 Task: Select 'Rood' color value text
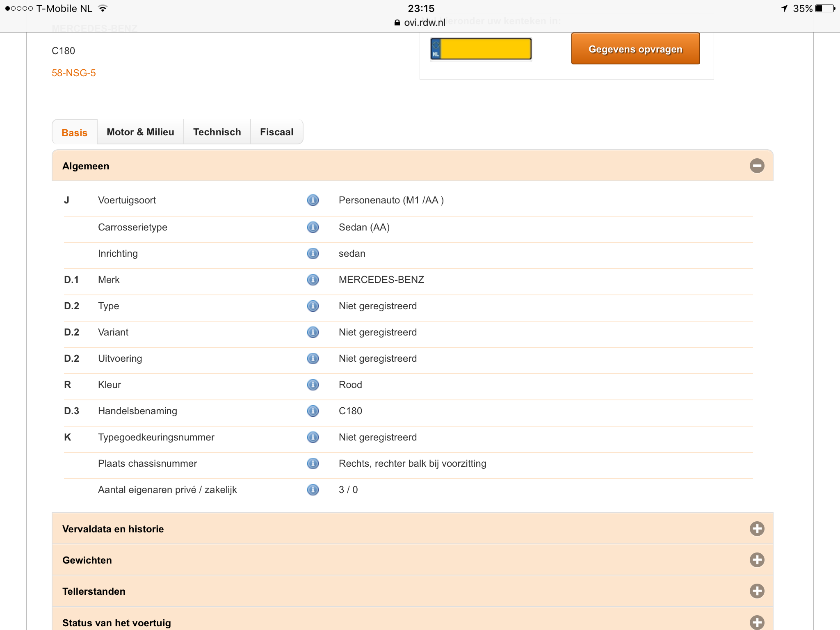pos(350,385)
